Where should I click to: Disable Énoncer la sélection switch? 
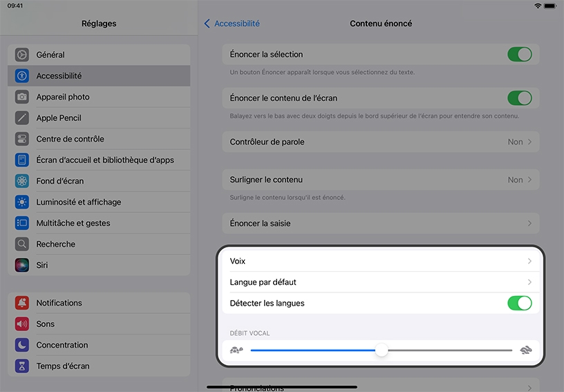pos(519,55)
